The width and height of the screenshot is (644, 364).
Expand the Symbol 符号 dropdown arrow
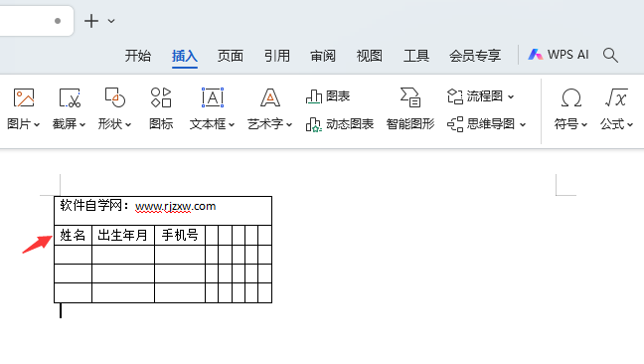tap(584, 124)
